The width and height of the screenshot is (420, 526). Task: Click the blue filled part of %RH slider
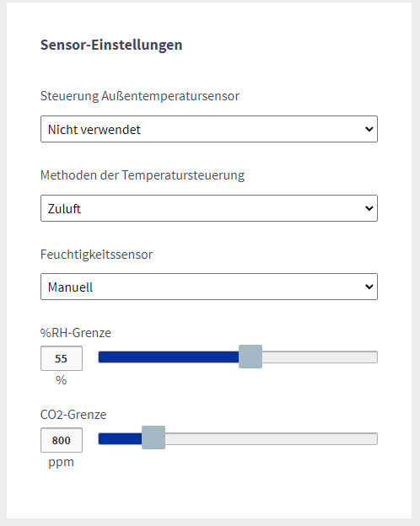click(169, 357)
